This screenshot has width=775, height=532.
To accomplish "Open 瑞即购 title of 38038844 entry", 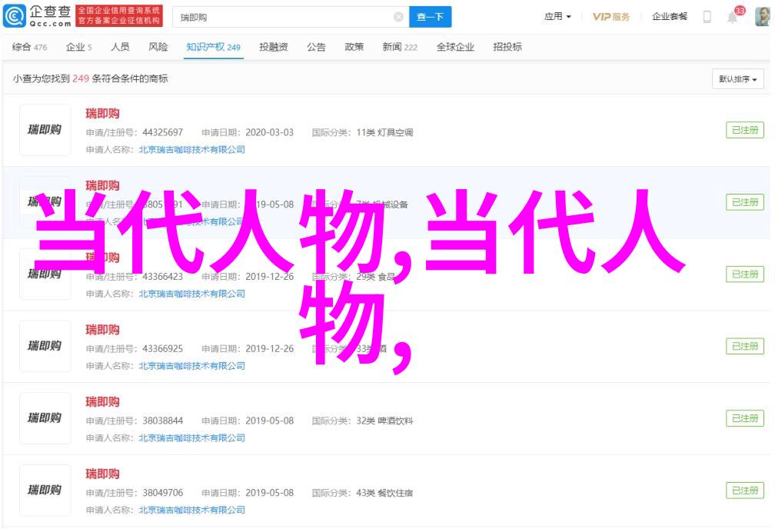I will click(x=102, y=401).
